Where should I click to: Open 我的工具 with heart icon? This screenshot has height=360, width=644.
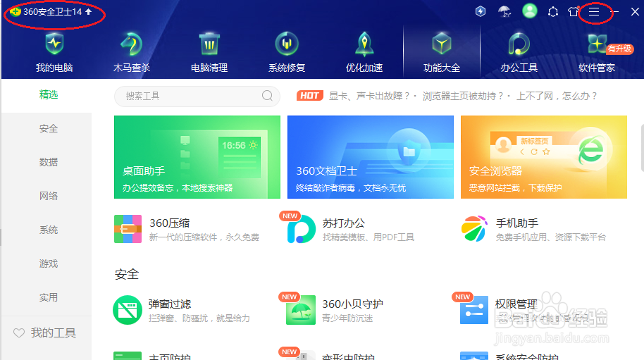point(45,333)
